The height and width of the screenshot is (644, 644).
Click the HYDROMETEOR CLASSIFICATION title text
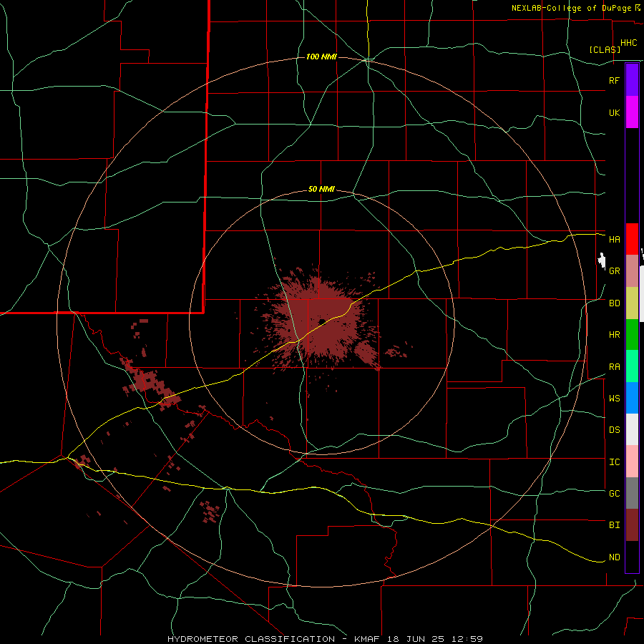point(251,639)
